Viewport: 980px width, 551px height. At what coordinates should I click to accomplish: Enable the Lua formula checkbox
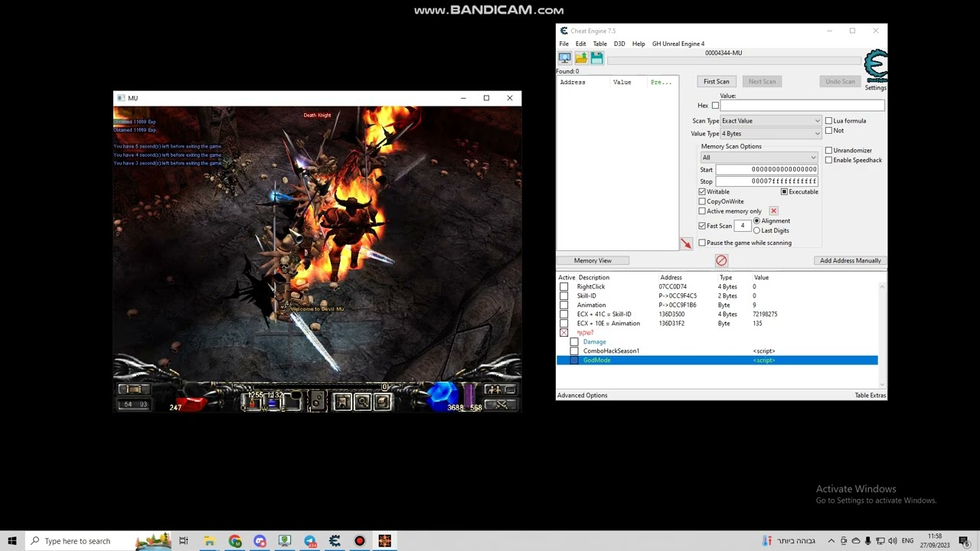coord(828,121)
